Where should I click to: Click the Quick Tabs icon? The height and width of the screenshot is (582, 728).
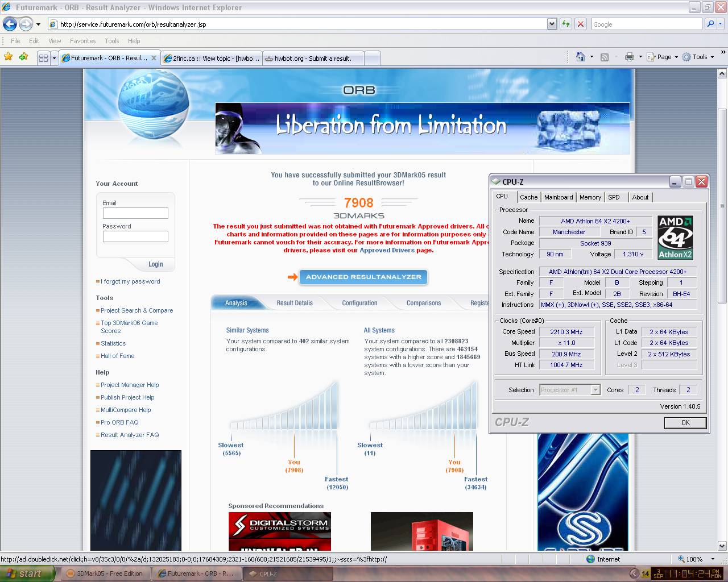tap(43, 58)
